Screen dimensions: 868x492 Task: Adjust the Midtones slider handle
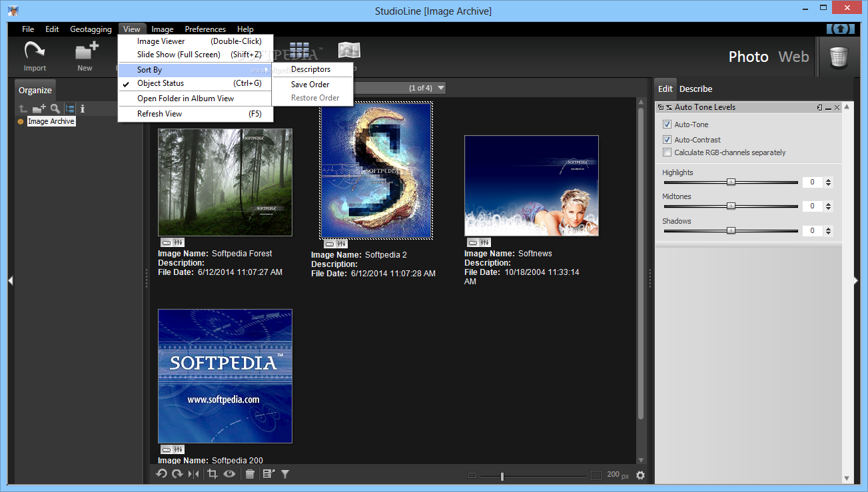click(731, 206)
